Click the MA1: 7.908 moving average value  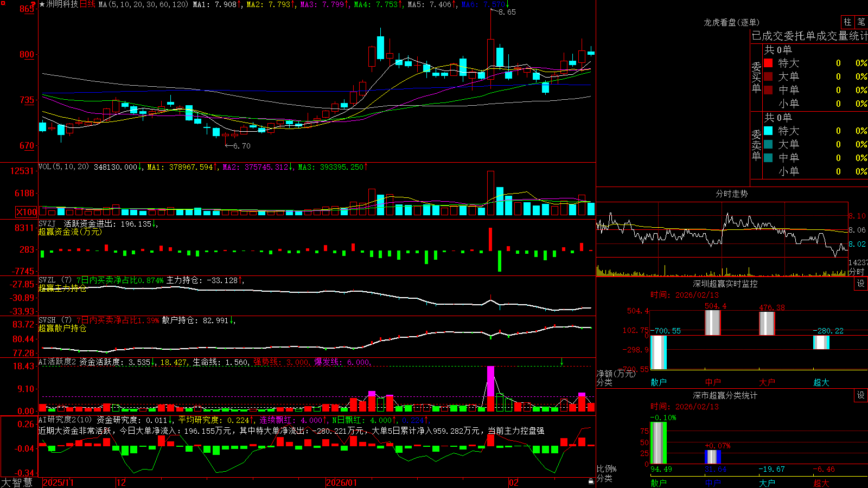click(216, 4)
